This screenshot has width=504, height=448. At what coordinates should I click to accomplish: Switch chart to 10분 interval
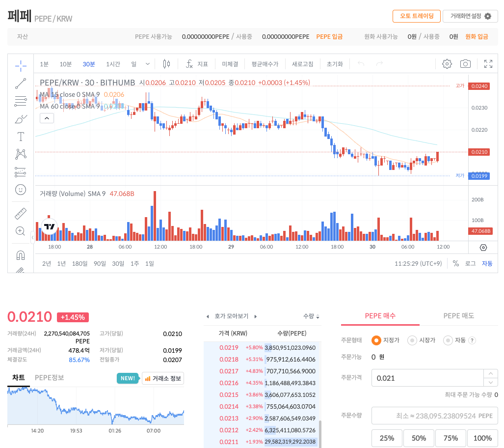[x=66, y=64]
